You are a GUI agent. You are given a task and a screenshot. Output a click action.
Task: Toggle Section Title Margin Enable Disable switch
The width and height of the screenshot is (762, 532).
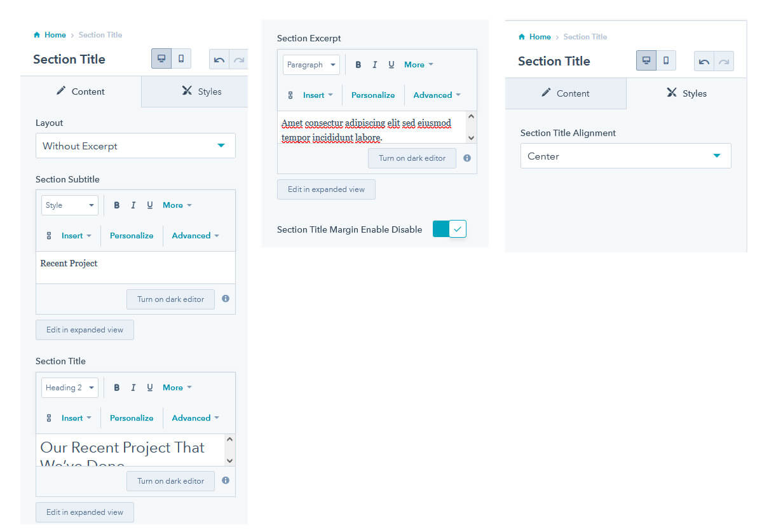449,229
